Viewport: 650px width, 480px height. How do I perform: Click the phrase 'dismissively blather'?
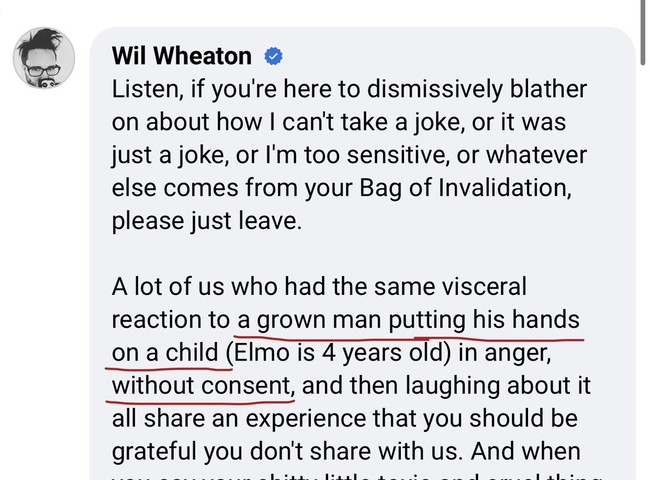[477, 90]
